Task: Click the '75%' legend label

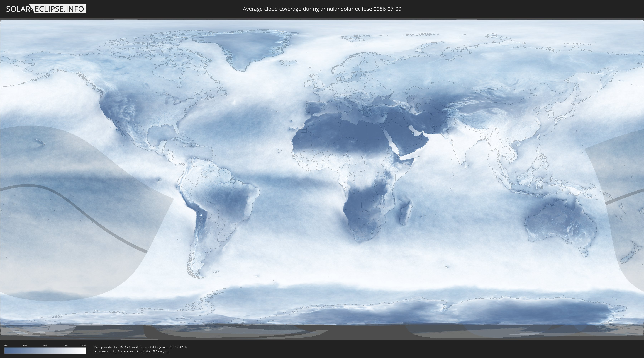Action: click(x=65, y=345)
